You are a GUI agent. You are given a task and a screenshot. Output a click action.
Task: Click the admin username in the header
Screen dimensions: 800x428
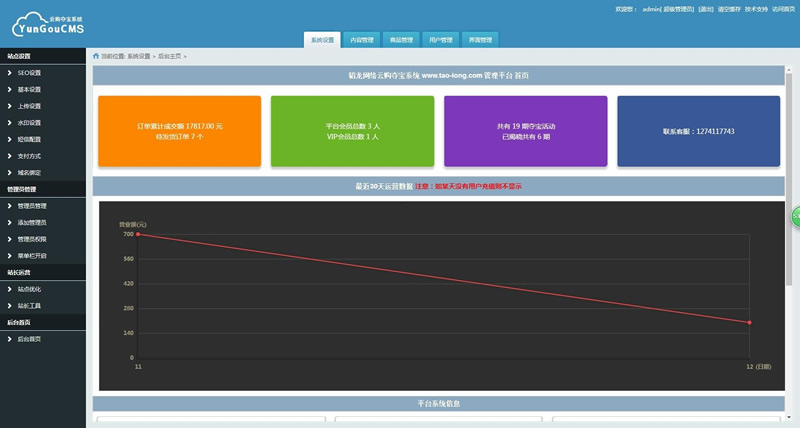[651, 9]
